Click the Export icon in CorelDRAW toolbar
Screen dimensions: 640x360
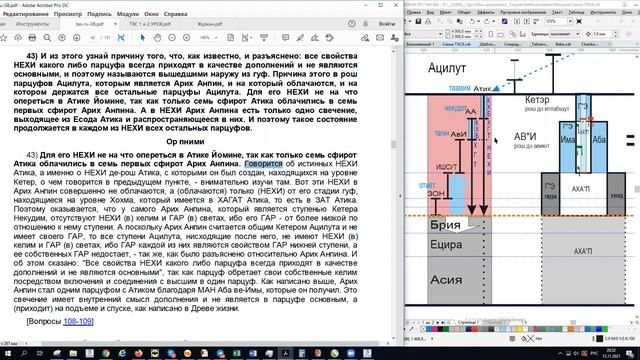527,21
